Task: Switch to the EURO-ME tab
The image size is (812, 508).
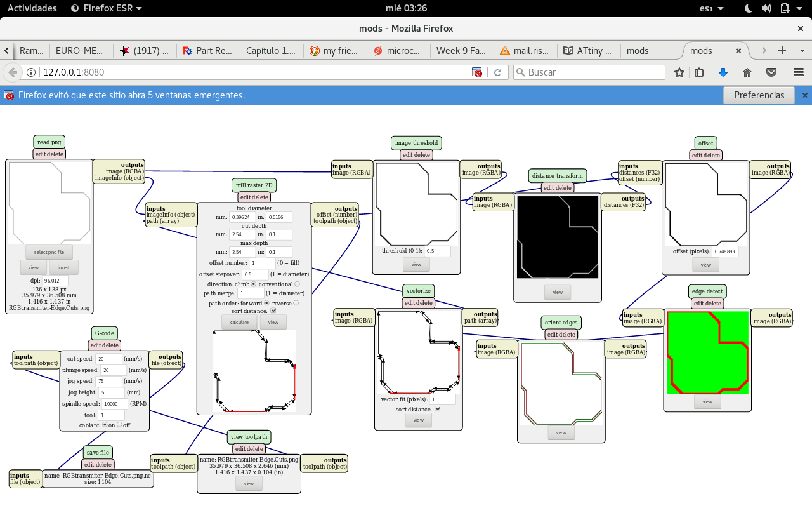Action: point(81,51)
